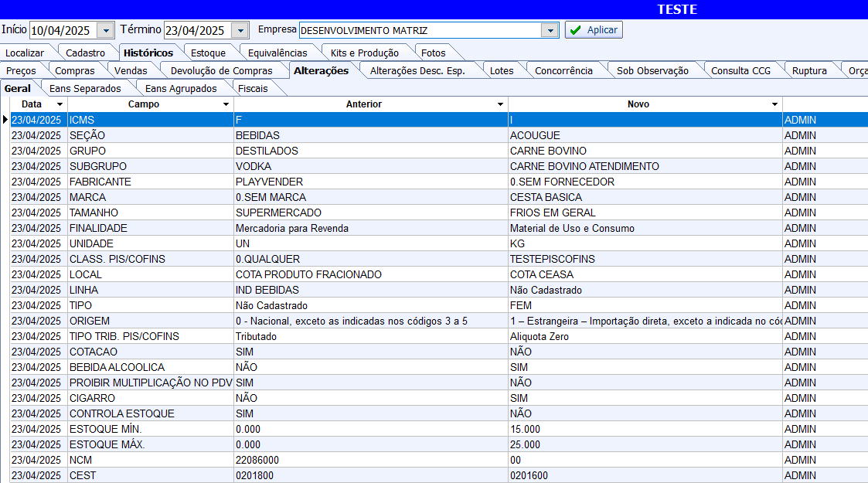The height and width of the screenshot is (483, 868).
Task: Expand the Empresa combo box
Action: click(x=550, y=31)
